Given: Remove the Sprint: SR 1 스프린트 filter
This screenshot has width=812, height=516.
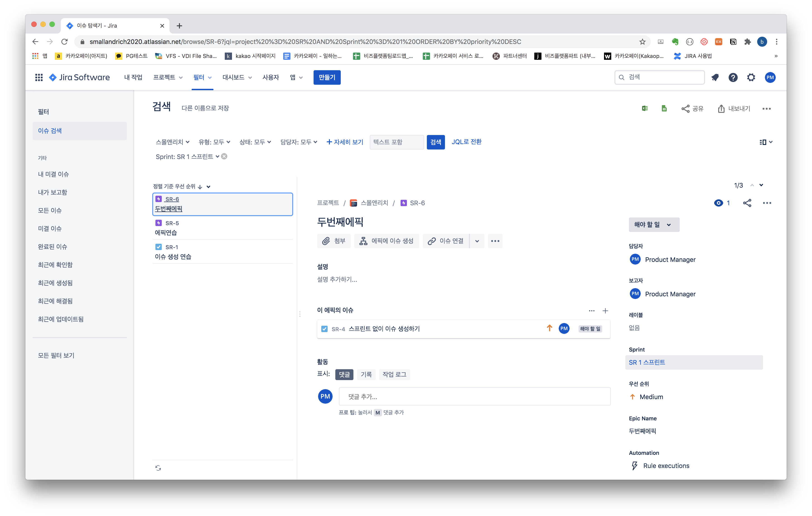Looking at the screenshot, I should click(x=224, y=156).
